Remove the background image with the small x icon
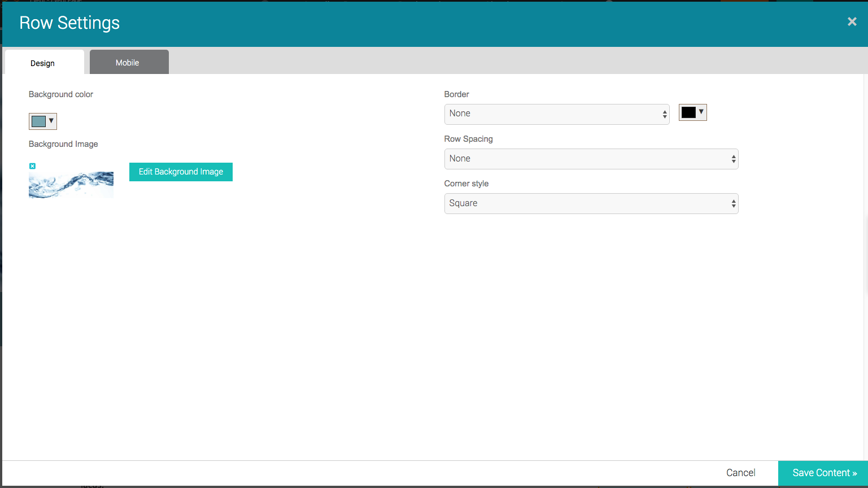868x488 pixels. 32,166
